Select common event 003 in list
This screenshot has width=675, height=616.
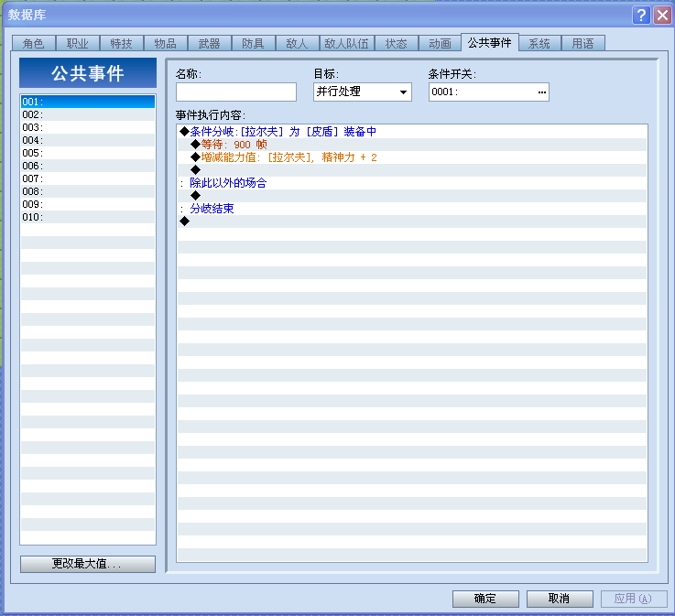click(x=88, y=127)
